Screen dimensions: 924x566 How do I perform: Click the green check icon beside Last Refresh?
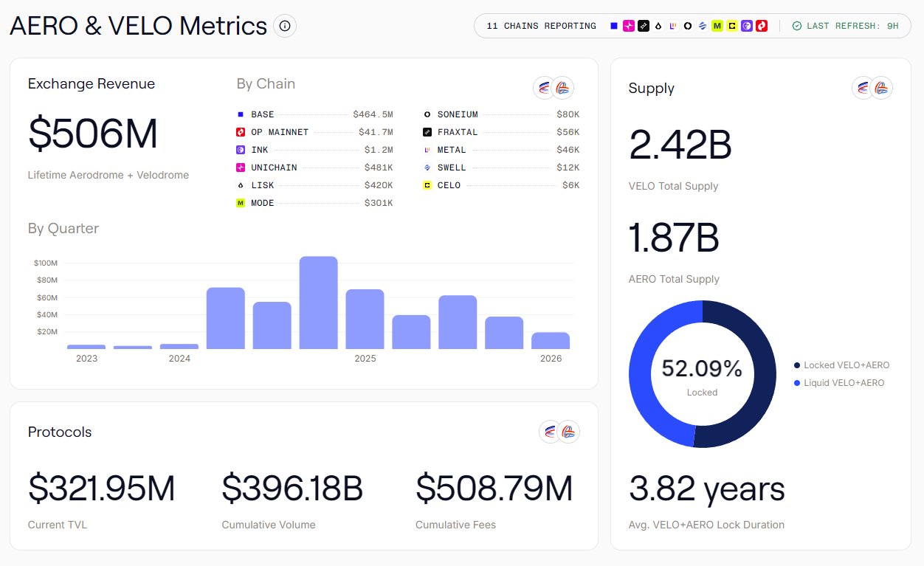[796, 26]
